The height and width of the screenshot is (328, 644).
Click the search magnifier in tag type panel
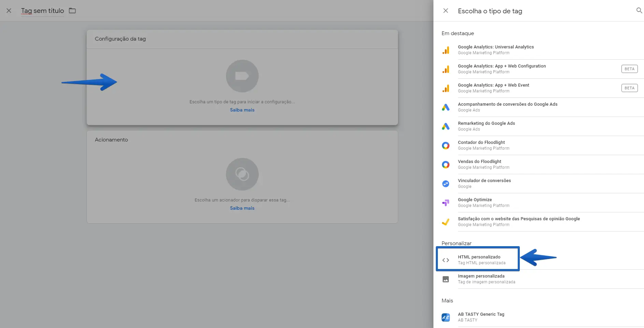(x=639, y=11)
